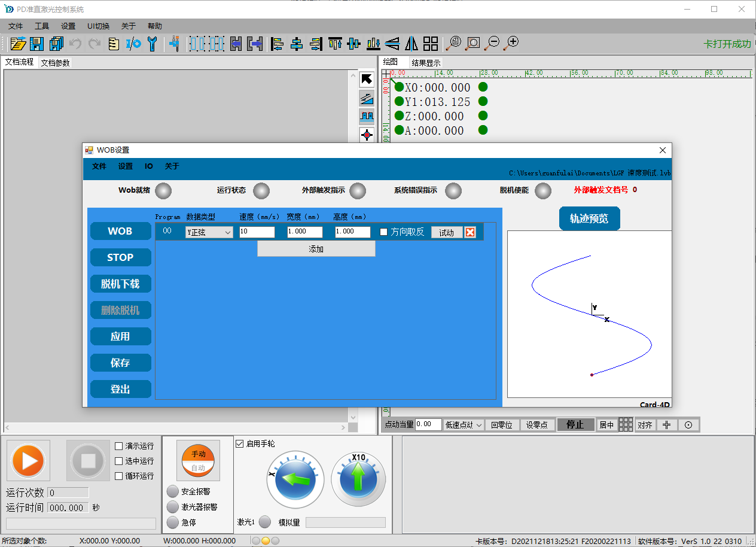Click the save floppy disk toolbar icon
This screenshot has width=756, height=547.
coord(37,44)
